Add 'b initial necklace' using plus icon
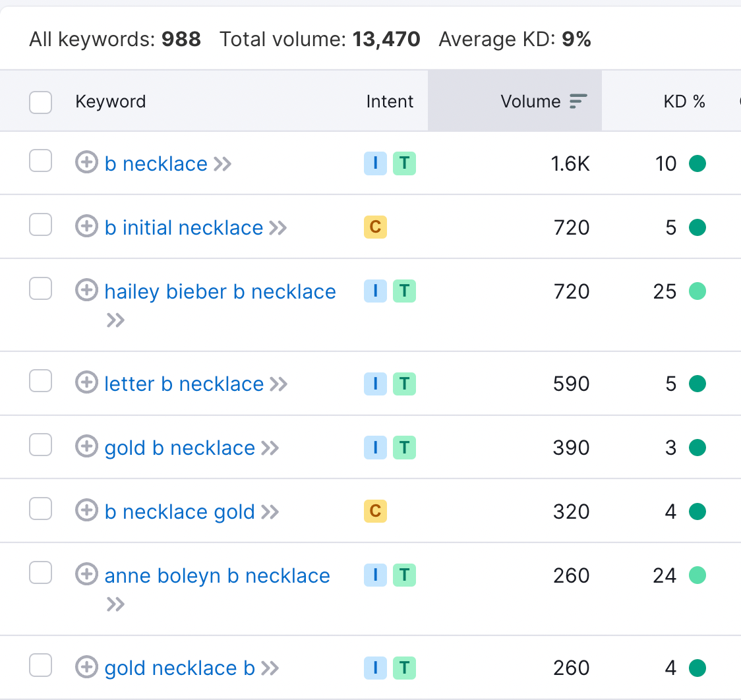Screen dimensions: 741x700 [x=86, y=226]
